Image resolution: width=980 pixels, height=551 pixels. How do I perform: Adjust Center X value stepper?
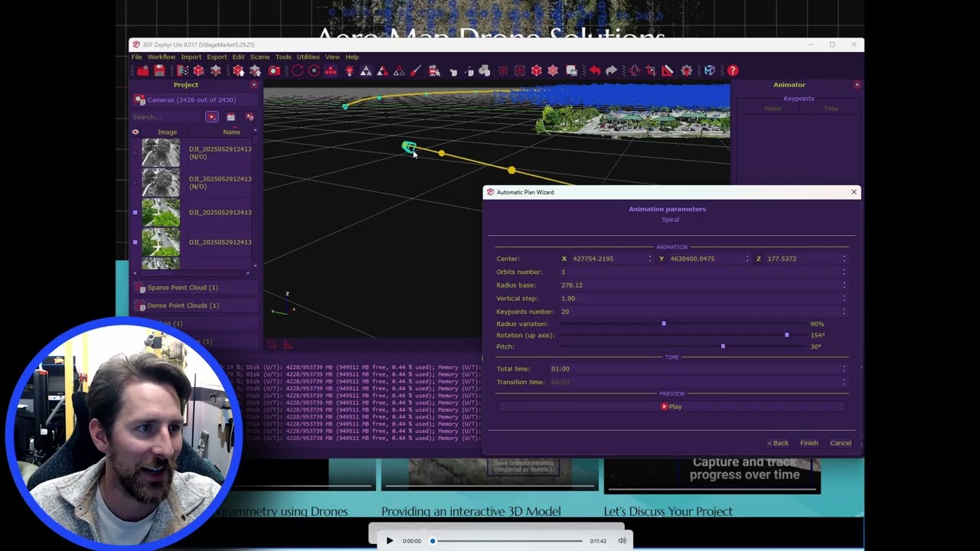650,259
